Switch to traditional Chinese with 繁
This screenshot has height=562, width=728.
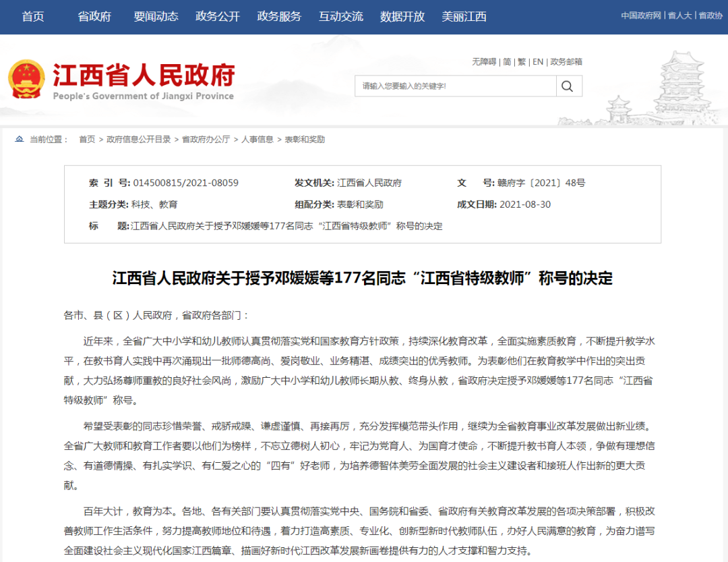pyautogui.click(x=522, y=62)
